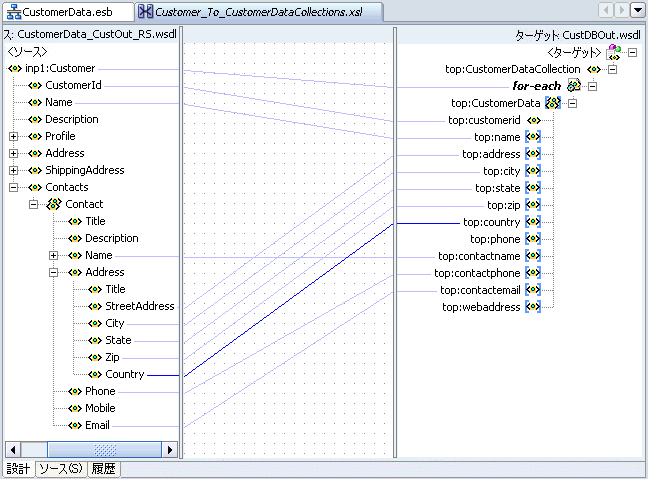Viewport: 648px width, 479px height.
Task: Click the CustomerData_CustOut_RS.wsdl source header
Action: tap(90, 34)
